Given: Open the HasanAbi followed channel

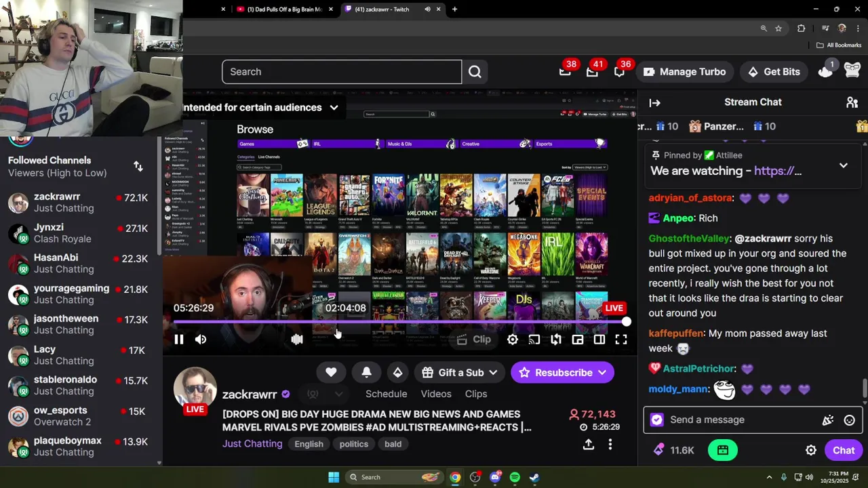Looking at the screenshot, I should tap(81, 263).
